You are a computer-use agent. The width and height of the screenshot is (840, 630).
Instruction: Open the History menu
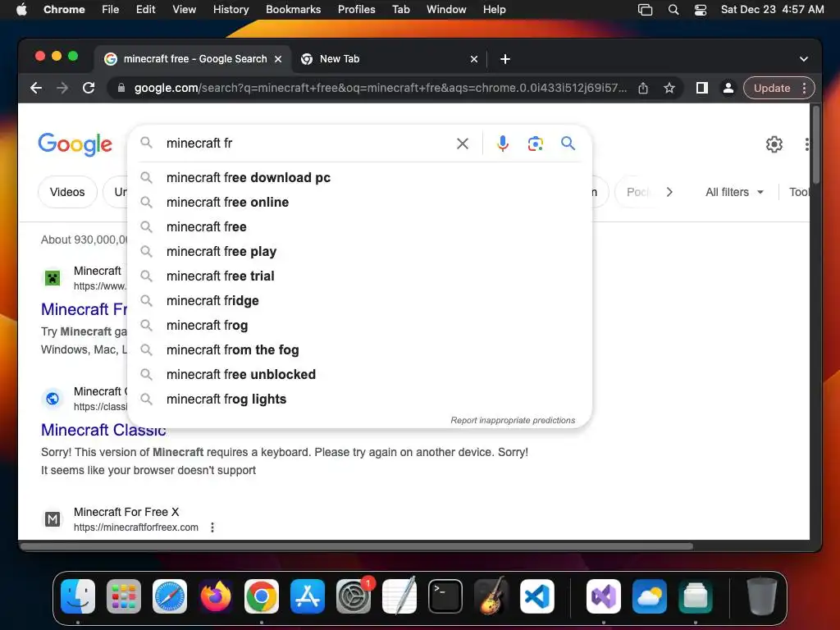tap(231, 10)
